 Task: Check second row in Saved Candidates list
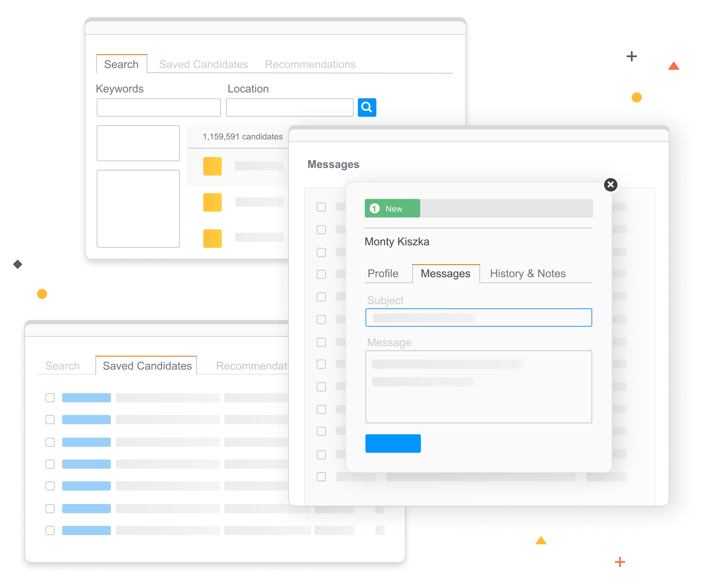click(50, 420)
